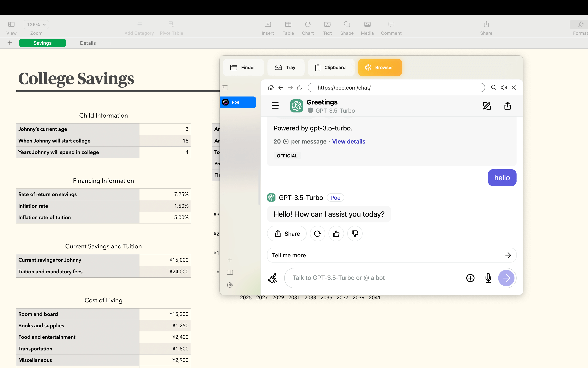Image resolution: width=588 pixels, height=368 pixels.
Task: Switch to the Savings sheet tab
Action: 42,43
